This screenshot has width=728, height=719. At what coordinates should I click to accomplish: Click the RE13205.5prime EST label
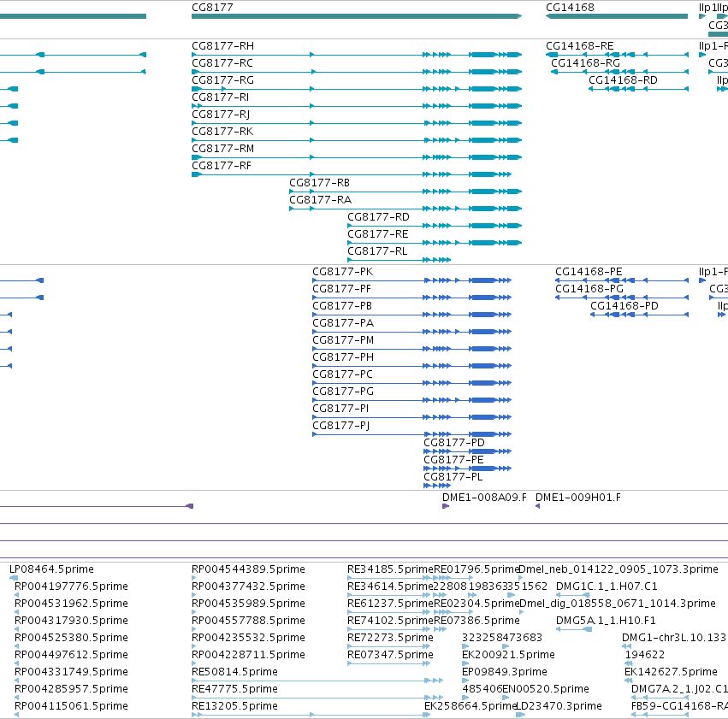pos(234,706)
